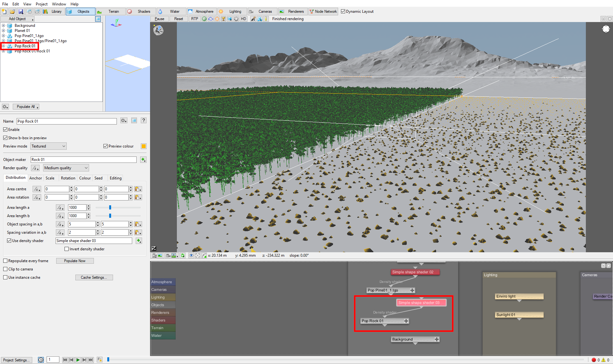613x364 pixels.
Task: Toggle Dynamic Layout checkbox
Action: click(x=343, y=11)
